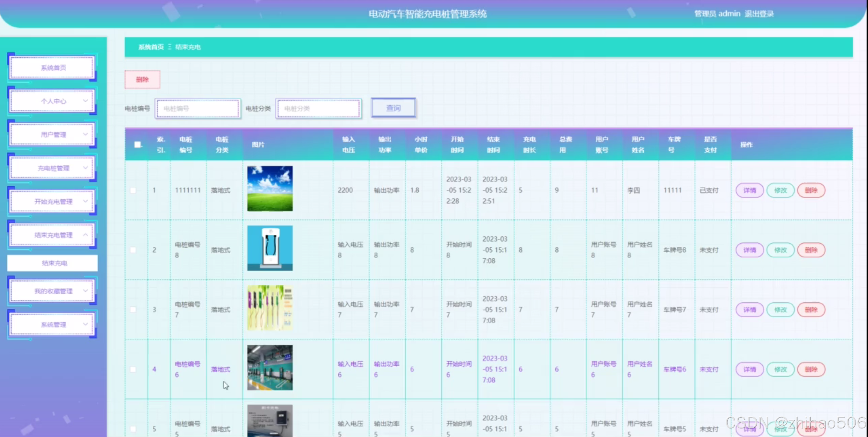Click 修改 button for row 2
The height and width of the screenshot is (437, 868).
click(x=780, y=250)
